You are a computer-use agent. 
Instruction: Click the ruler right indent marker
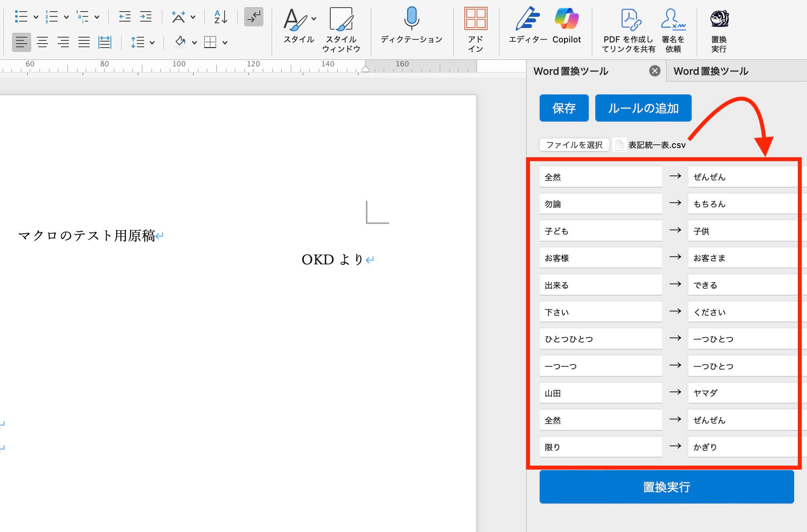[x=365, y=69]
